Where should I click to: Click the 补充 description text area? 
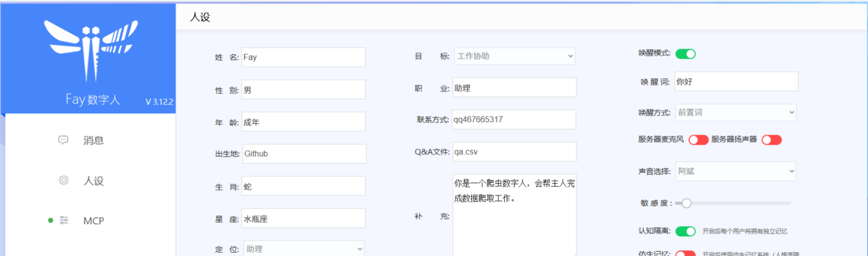(x=515, y=215)
